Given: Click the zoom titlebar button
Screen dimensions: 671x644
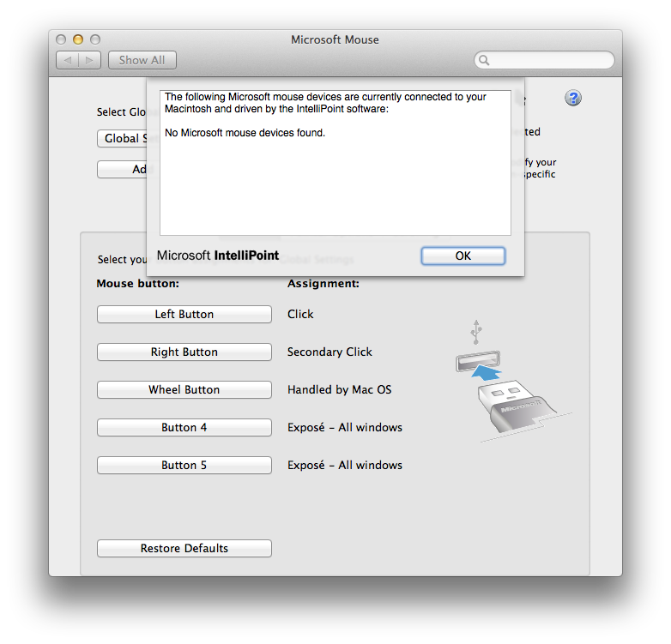Looking at the screenshot, I should [95, 39].
